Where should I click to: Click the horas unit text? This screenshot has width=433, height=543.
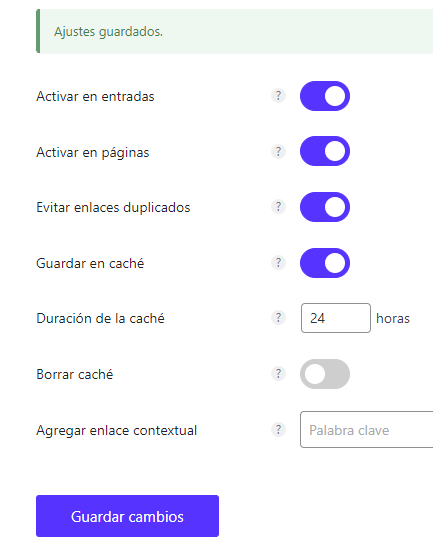pyautogui.click(x=393, y=318)
